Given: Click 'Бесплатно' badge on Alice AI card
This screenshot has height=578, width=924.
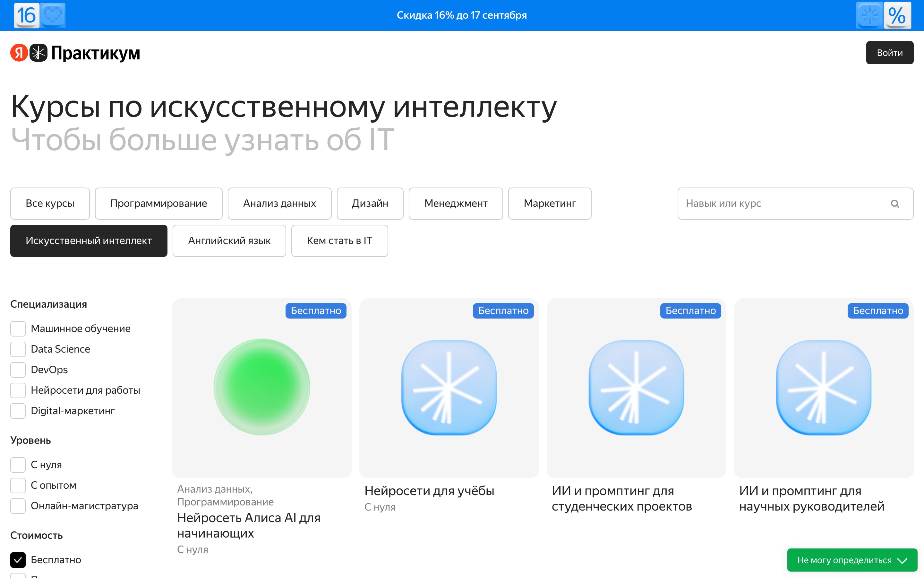Looking at the screenshot, I should pos(316,311).
